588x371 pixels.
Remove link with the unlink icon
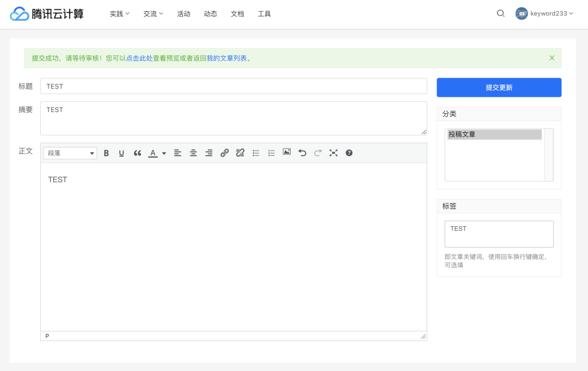[240, 153]
